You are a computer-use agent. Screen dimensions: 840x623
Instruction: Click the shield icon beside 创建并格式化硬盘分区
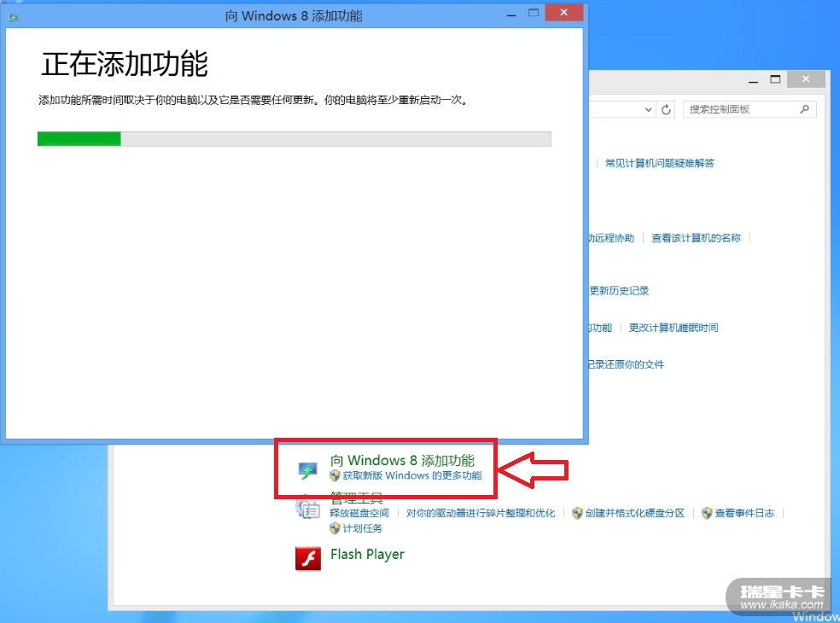pyautogui.click(x=577, y=513)
